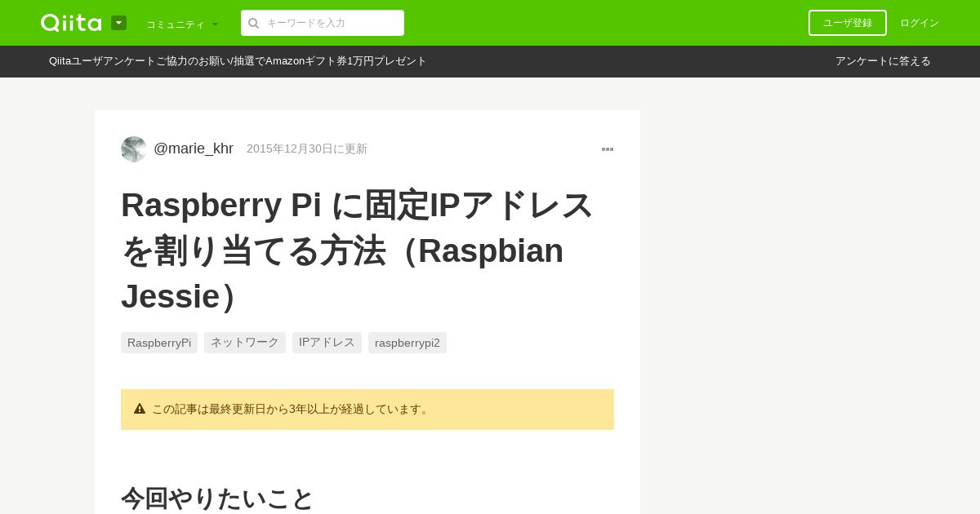Click the warning triangle icon in notice
Screen dimensions: 980x514
140,409
